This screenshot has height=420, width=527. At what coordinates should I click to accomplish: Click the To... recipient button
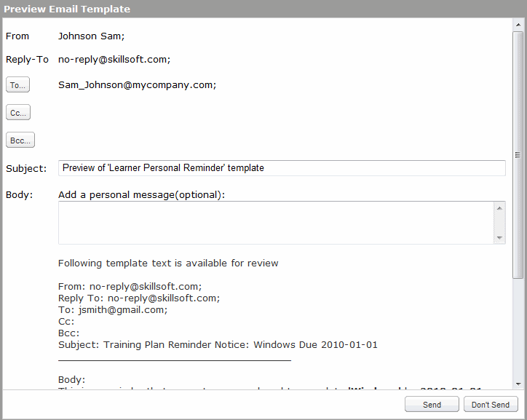17,84
